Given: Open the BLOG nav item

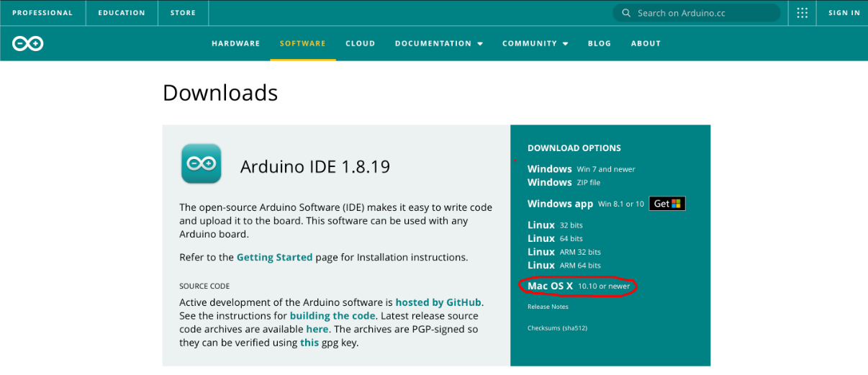Looking at the screenshot, I should 600,43.
